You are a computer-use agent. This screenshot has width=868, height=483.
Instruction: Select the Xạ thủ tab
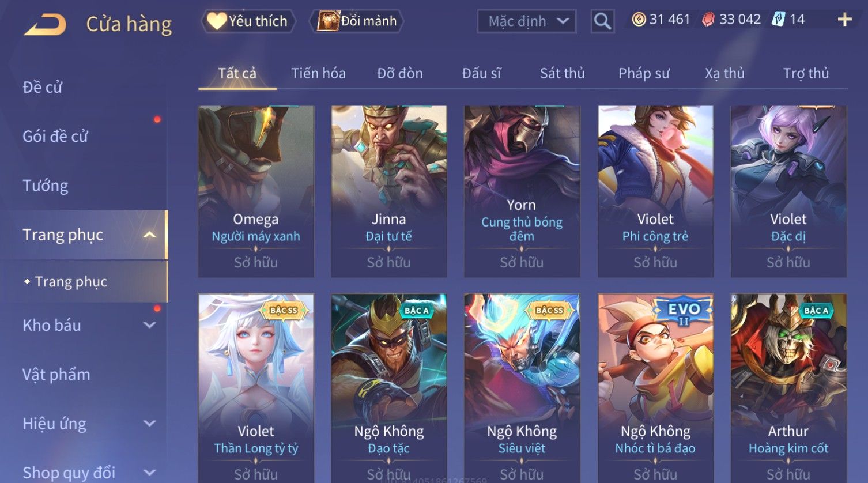coord(724,73)
